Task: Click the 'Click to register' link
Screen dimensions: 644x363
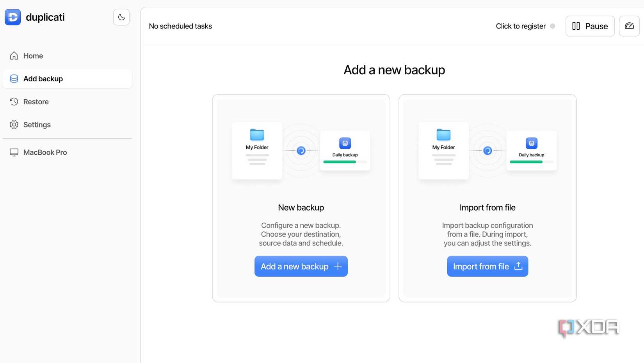Action: (x=521, y=26)
